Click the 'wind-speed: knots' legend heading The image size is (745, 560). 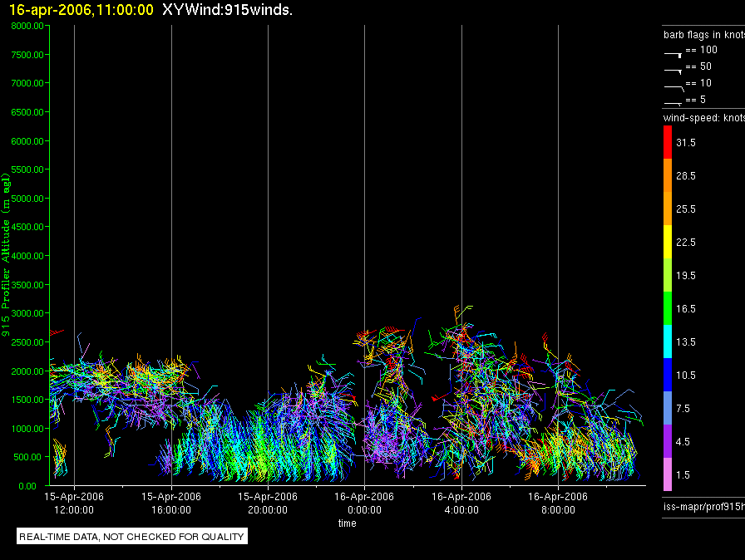[x=704, y=118]
